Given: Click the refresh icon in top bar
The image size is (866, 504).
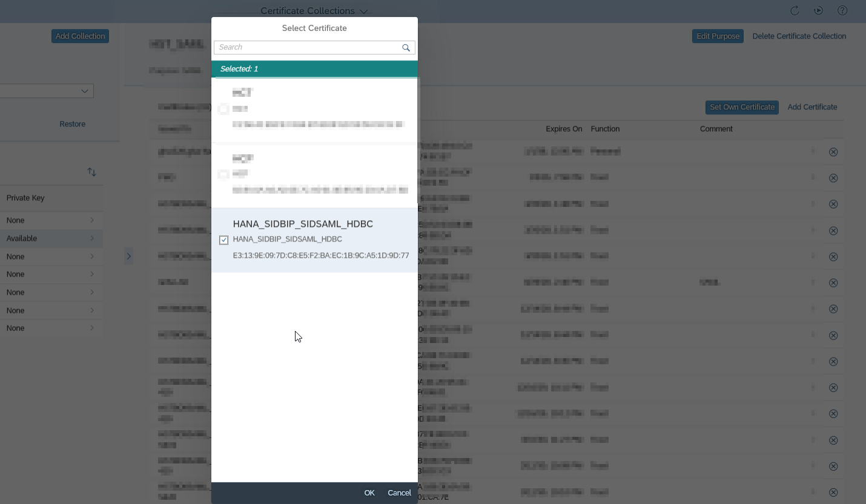Looking at the screenshot, I should click(795, 11).
